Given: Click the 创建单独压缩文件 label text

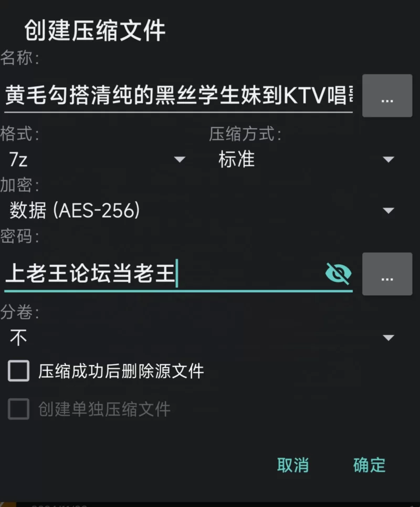Looking at the screenshot, I should click(x=104, y=409).
